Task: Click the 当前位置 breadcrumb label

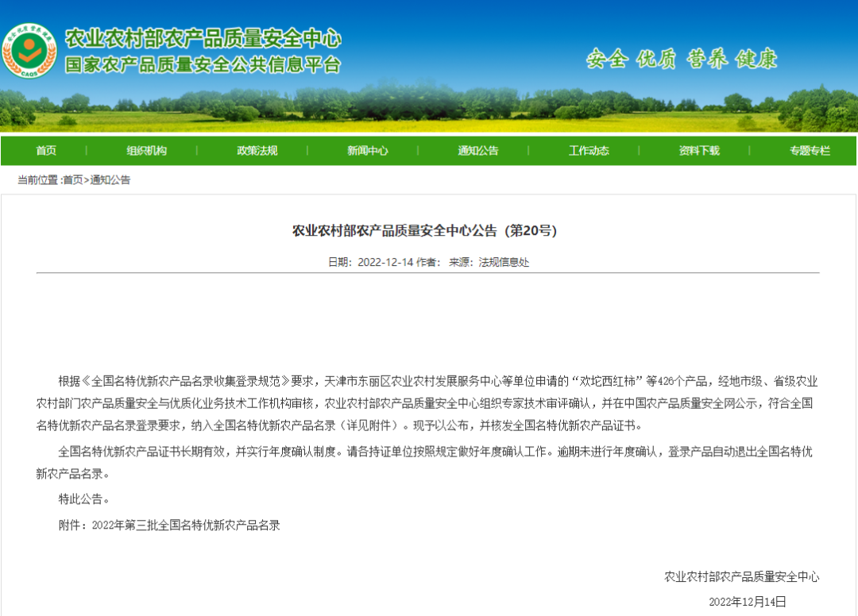Action: tap(38, 180)
